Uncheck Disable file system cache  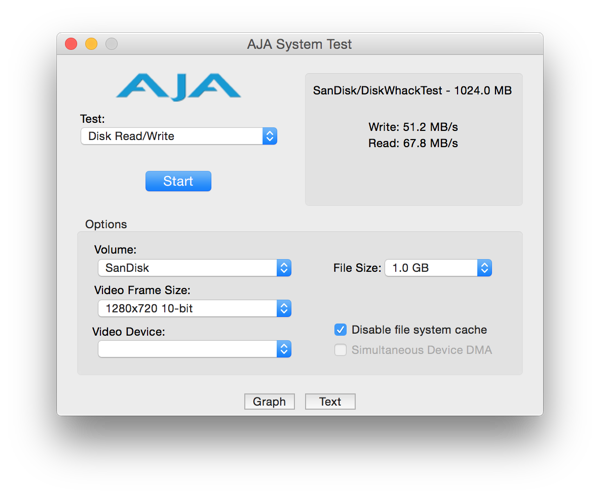tap(340, 330)
